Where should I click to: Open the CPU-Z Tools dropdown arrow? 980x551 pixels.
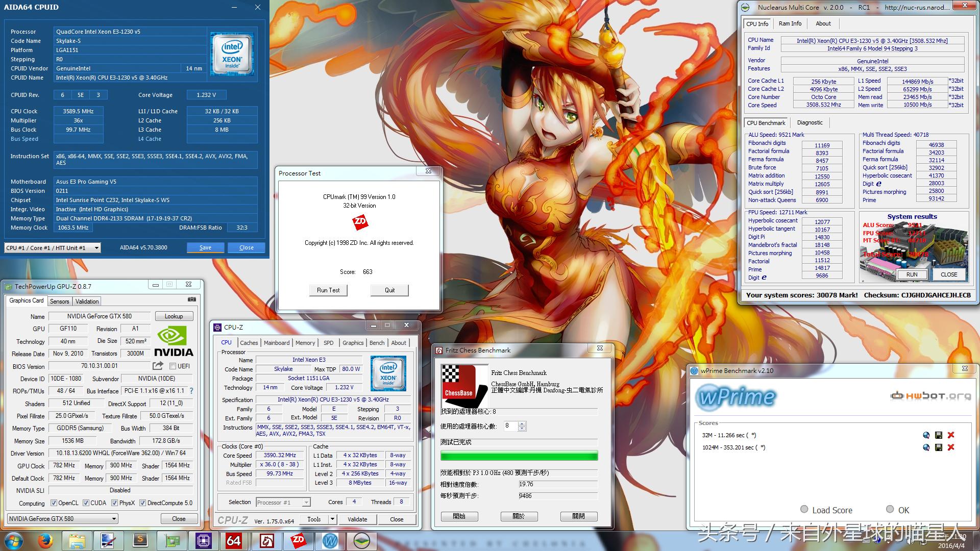[x=332, y=519]
